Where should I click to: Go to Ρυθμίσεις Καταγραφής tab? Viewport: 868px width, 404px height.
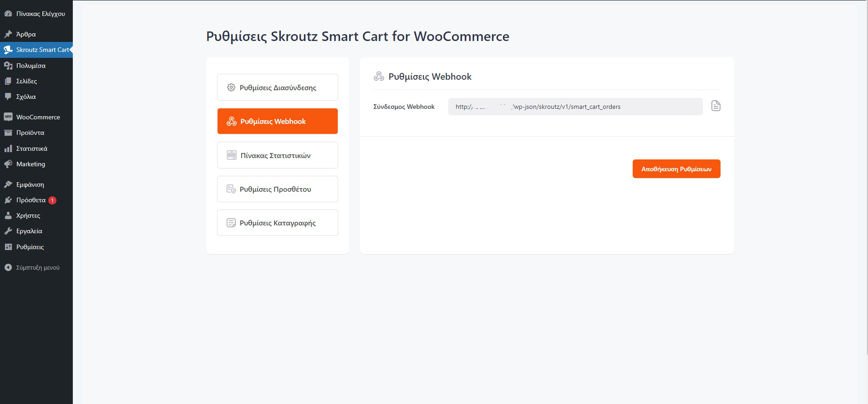click(277, 223)
